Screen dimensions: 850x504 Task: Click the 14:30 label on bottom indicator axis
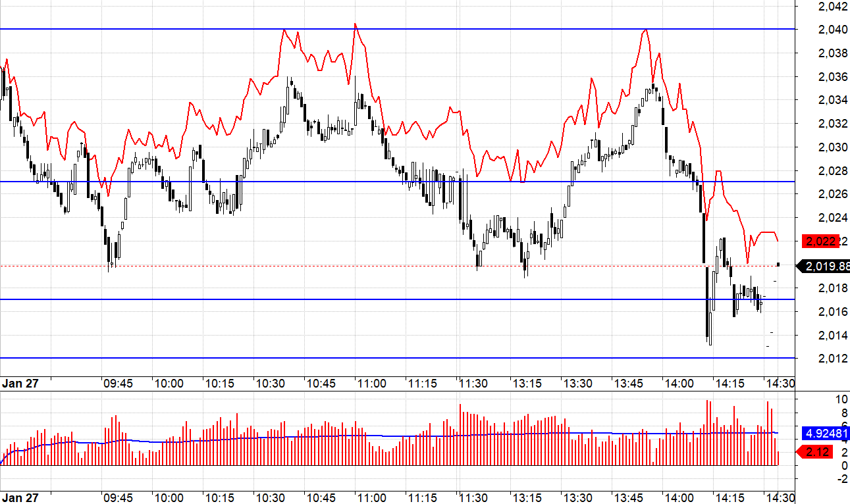coord(780,497)
